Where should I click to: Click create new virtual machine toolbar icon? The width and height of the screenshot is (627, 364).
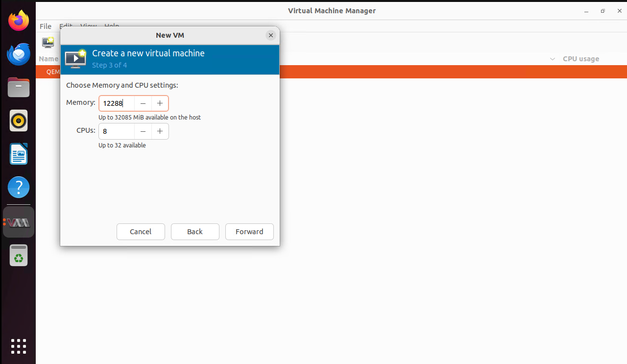48,43
